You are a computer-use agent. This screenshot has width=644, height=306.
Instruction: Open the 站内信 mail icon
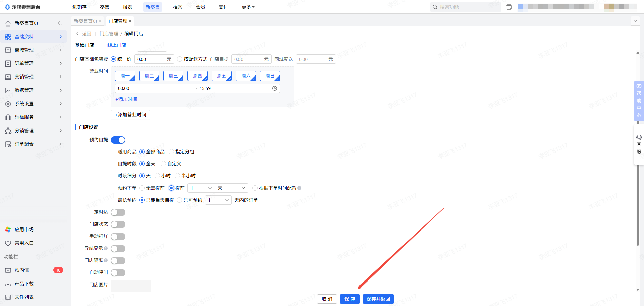tap(8, 270)
